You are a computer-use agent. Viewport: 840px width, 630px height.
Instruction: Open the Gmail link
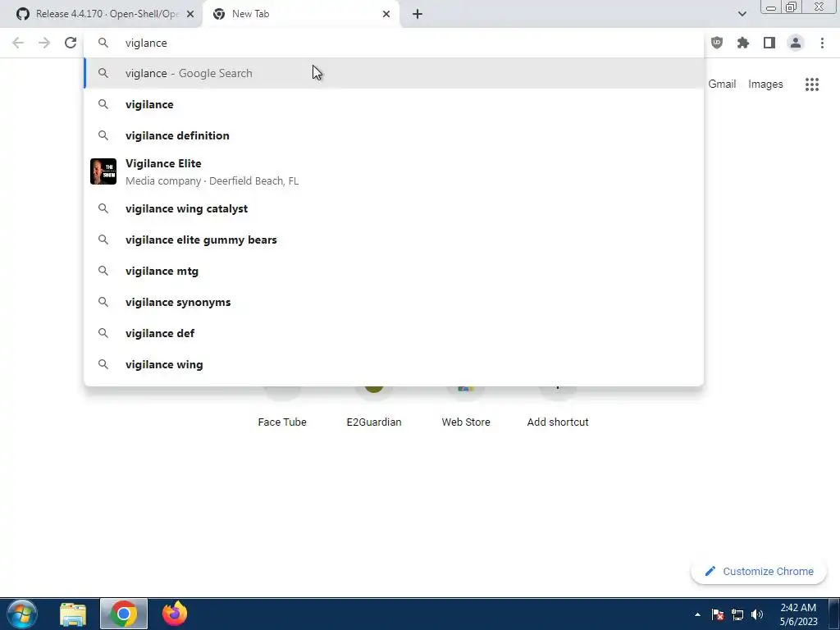click(x=722, y=84)
